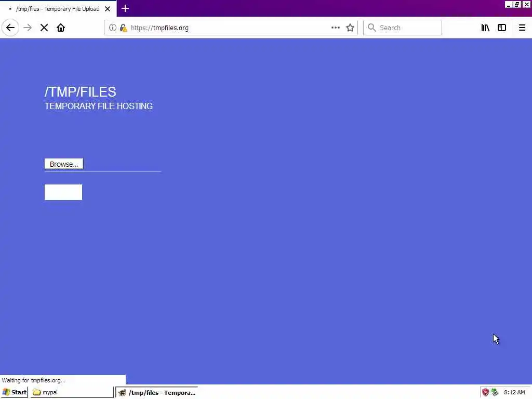Open the Windows Start button
Screen dimensions: 532x399
pos(14,392)
